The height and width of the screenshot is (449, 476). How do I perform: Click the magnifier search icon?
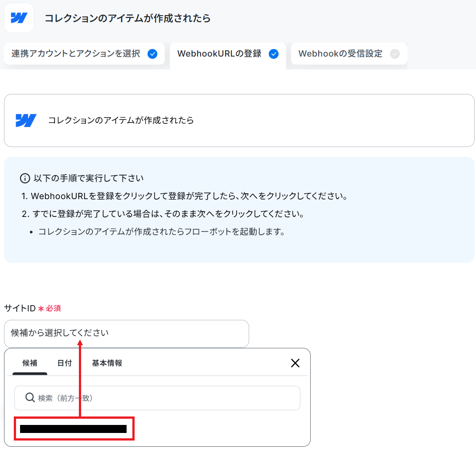point(30,397)
